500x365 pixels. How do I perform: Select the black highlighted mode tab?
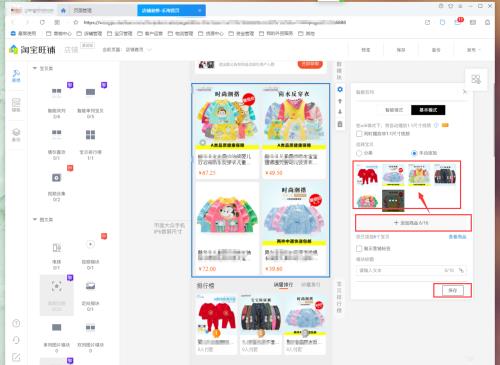pyautogui.click(x=428, y=110)
